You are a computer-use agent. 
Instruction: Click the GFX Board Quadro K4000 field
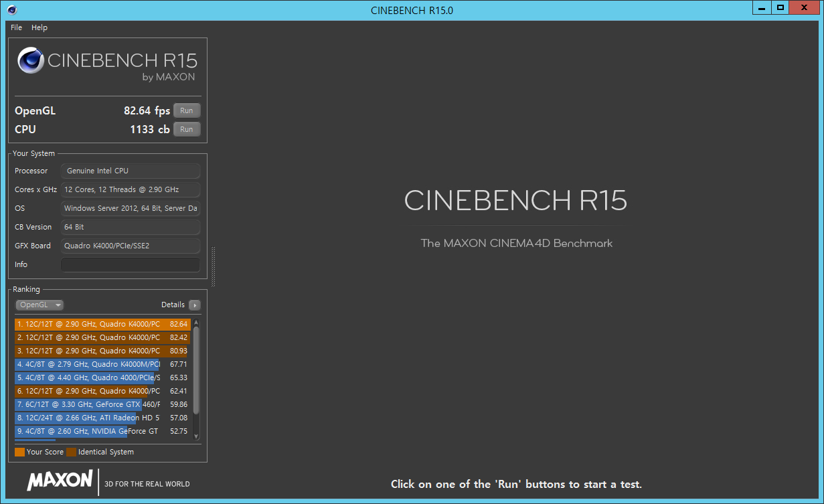[131, 246]
